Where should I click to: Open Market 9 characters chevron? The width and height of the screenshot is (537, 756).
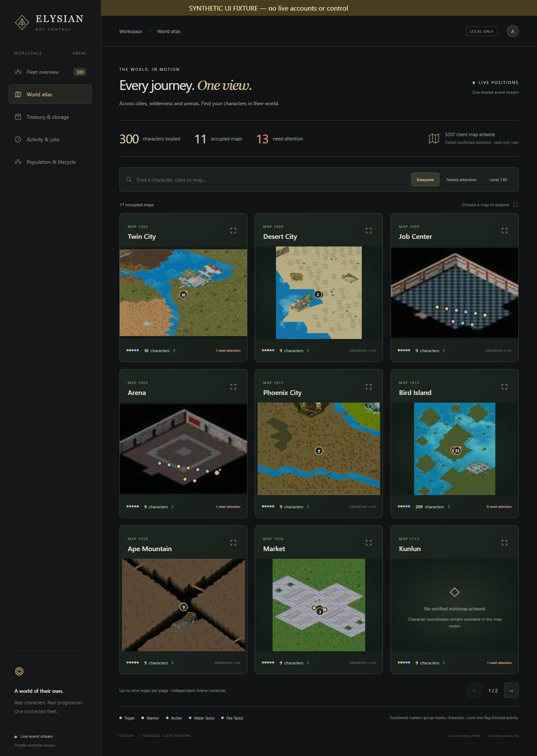tap(308, 663)
